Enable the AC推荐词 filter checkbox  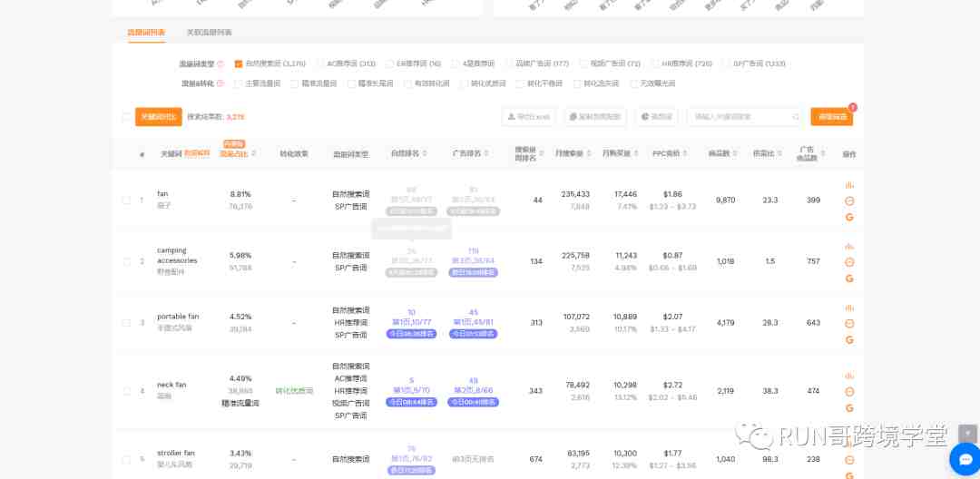click(319, 64)
